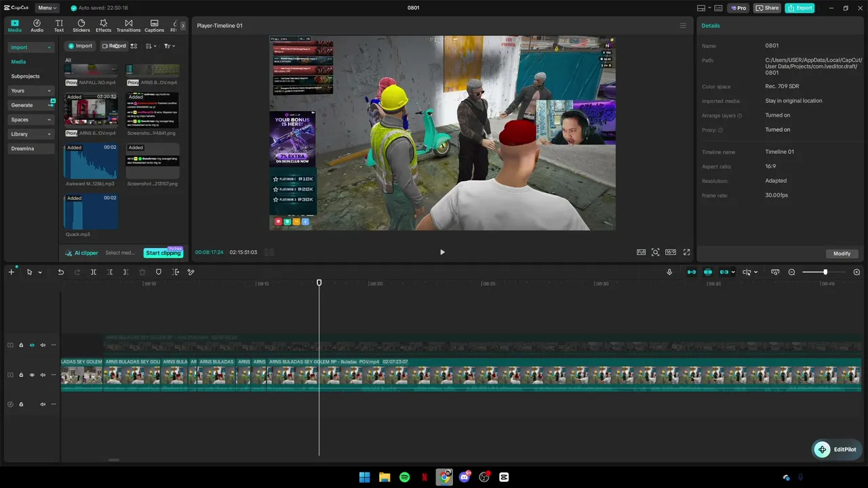Select Media in the left sidebar
Viewport: 868px width, 488px height.
[18, 62]
